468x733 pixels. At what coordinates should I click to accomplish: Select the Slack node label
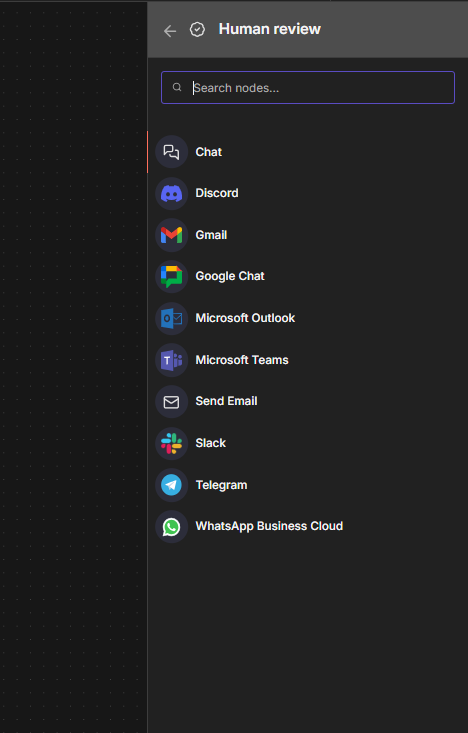(x=210, y=443)
